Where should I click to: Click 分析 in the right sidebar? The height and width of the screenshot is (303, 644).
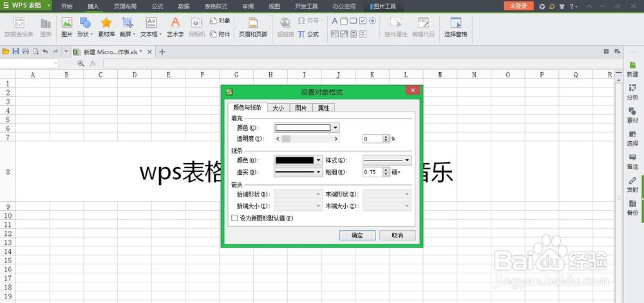(x=632, y=92)
